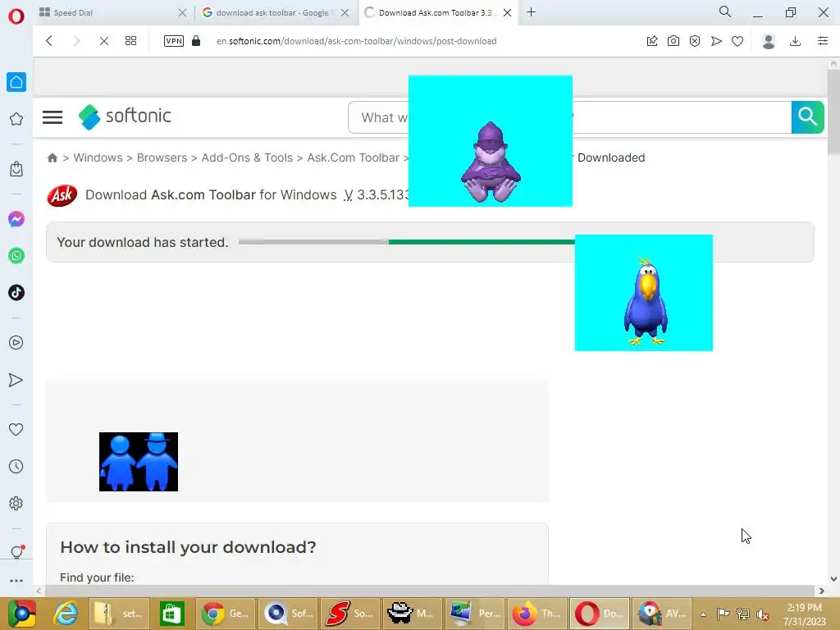Open the tips lightbulb in sidebar

click(16, 552)
